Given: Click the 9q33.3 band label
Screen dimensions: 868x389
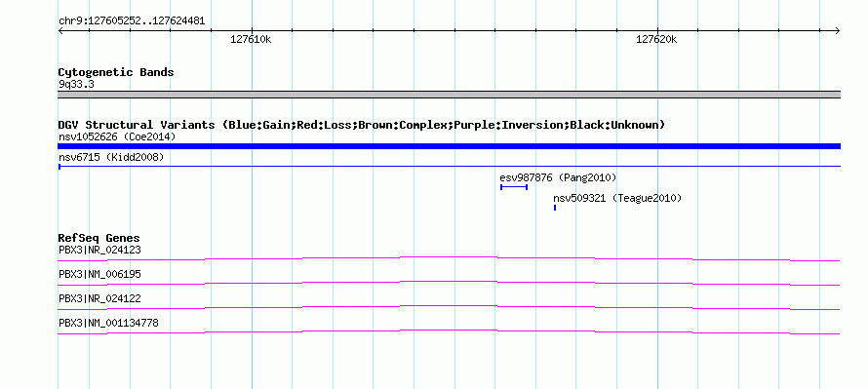Looking at the screenshot, I should (76, 84).
